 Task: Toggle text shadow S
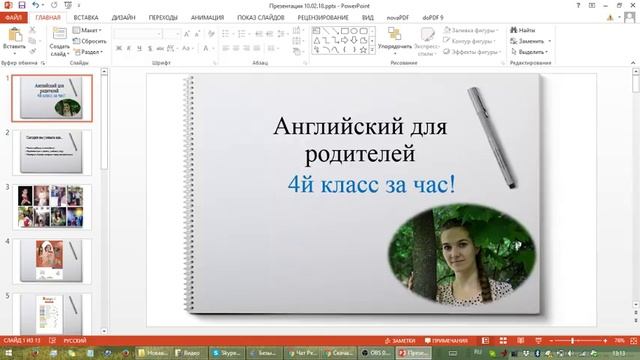tap(150, 48)
